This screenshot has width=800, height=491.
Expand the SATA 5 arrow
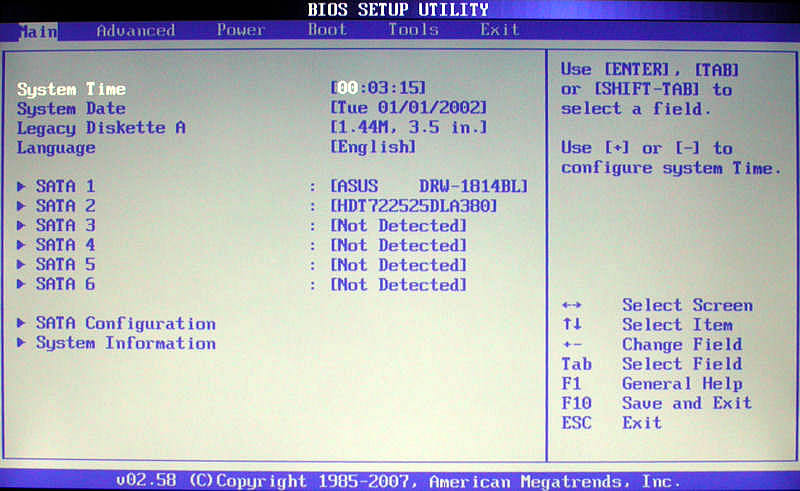click(21, 264)
